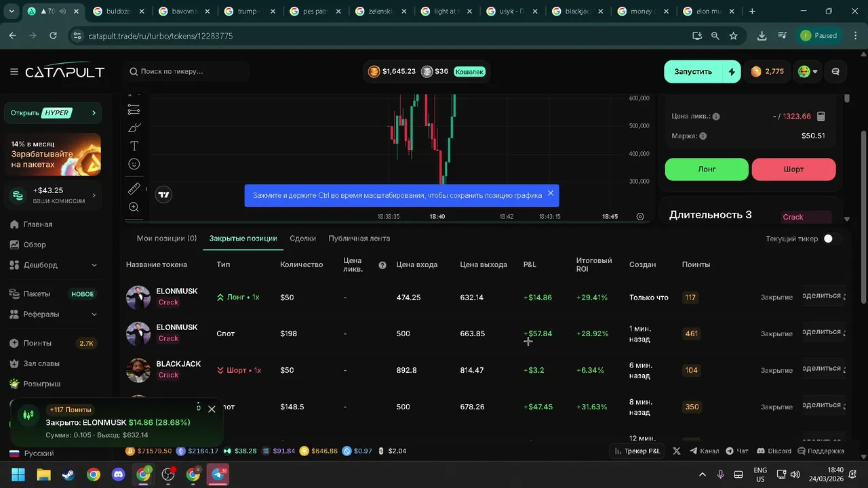Dismiss the Ctrl zoom hint banner
This screenshot has width=868, height=488.
[x=551, y=193]
